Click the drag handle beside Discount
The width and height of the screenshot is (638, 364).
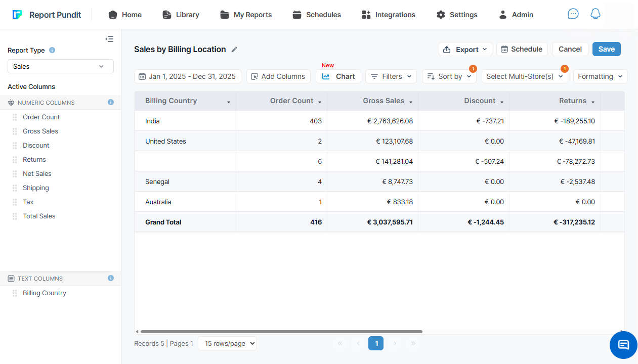tap(15, 145)
